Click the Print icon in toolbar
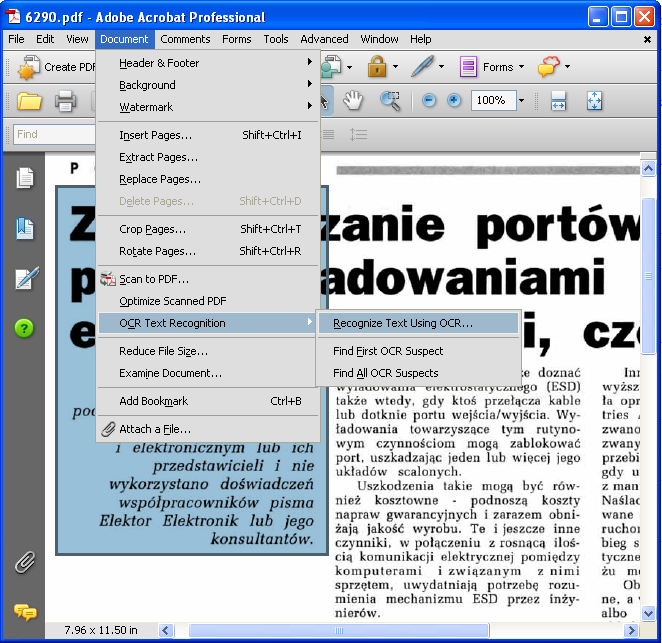The width and height of the screenshot is (662, 643). click(x=66, y=100)
